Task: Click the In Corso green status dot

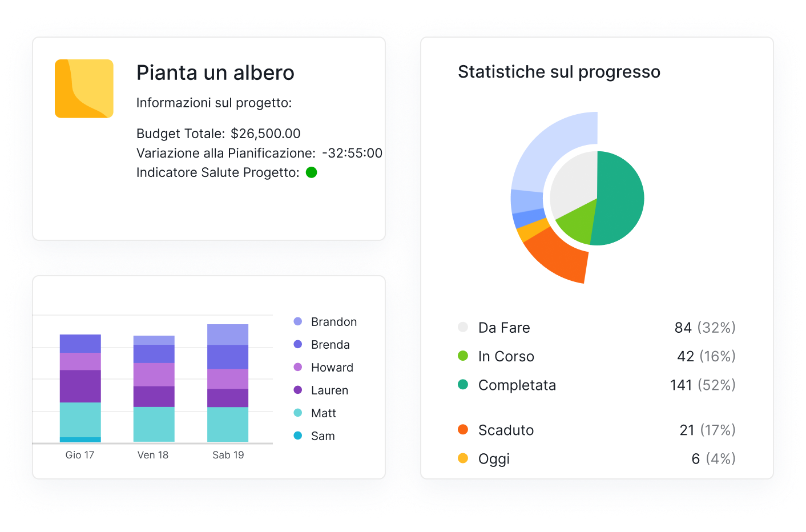Action: pyautogui.click(x=463, y=356)
